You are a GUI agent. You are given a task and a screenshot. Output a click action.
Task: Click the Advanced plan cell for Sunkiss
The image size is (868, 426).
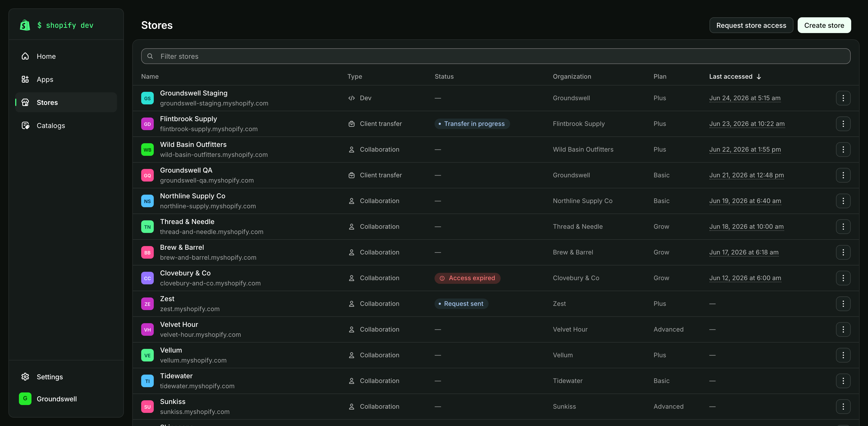tap(669, 407)
